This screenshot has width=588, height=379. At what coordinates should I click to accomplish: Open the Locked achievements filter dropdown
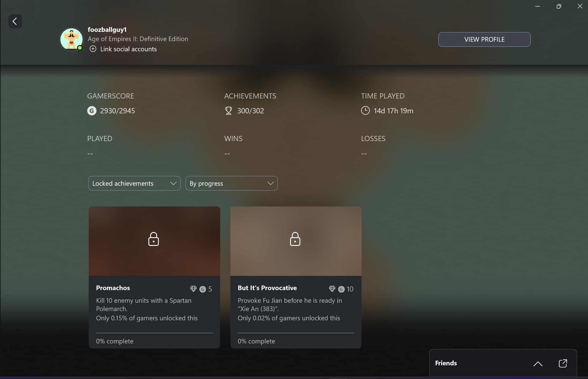pos(134,183)
